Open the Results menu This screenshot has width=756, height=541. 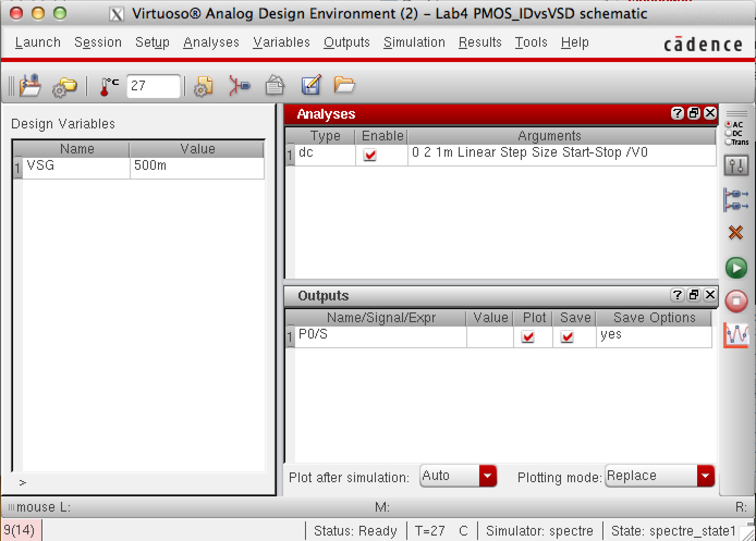(480, 42)
